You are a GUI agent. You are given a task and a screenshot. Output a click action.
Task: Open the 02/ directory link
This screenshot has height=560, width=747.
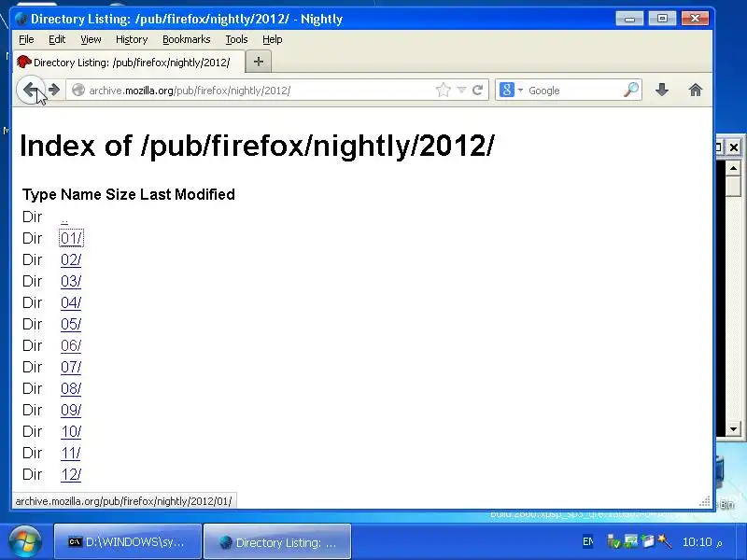click(71, 259)
